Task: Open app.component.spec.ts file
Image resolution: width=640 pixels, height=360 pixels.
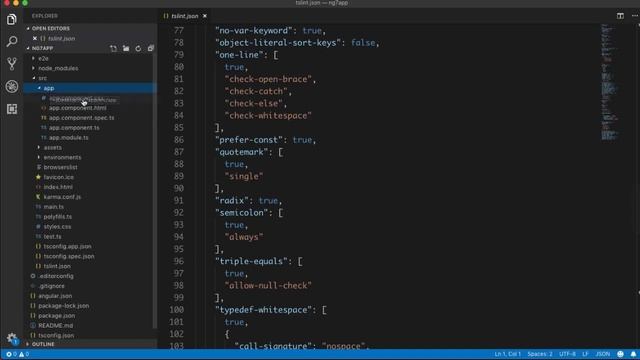Action: (x=81, y=118)
